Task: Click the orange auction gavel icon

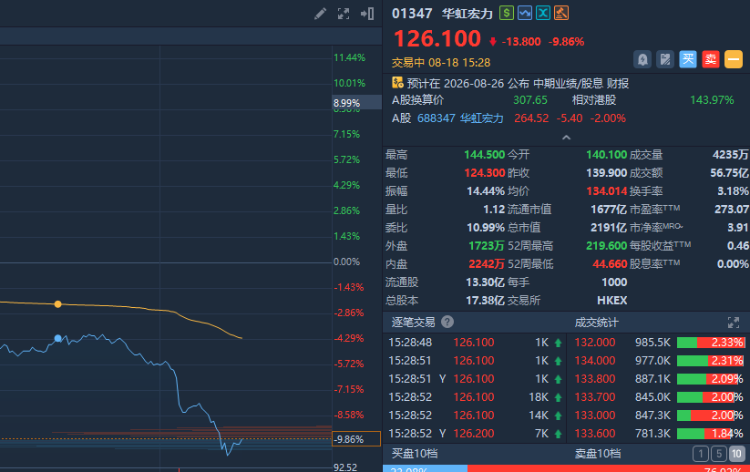Action: coord(562,13)
